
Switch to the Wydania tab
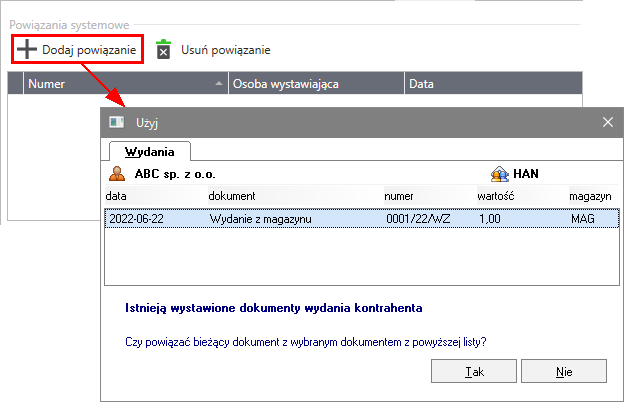point(150,152)
